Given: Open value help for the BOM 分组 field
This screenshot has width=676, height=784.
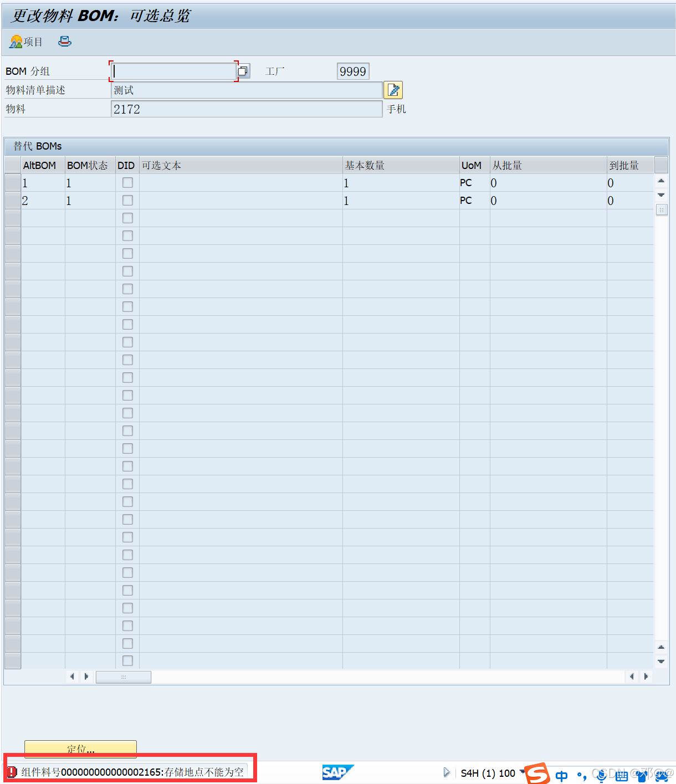Looking at the screenshot, I should coord(243,71).
